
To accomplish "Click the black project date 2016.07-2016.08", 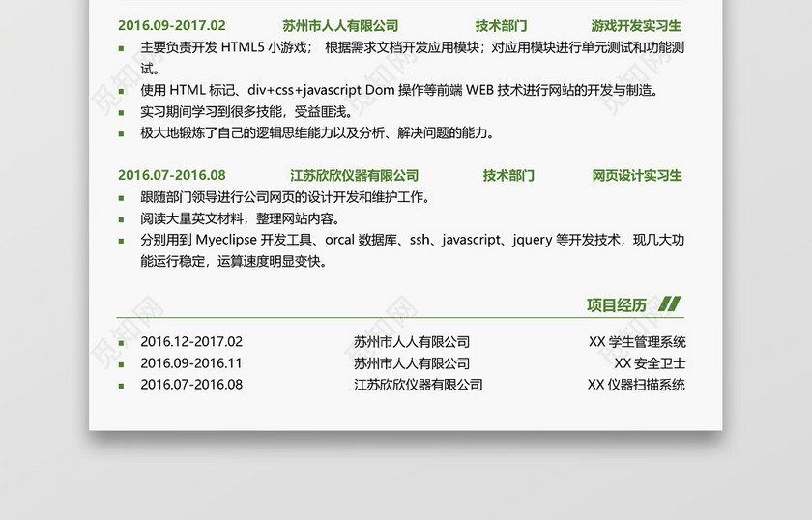I will coord(191,385).
